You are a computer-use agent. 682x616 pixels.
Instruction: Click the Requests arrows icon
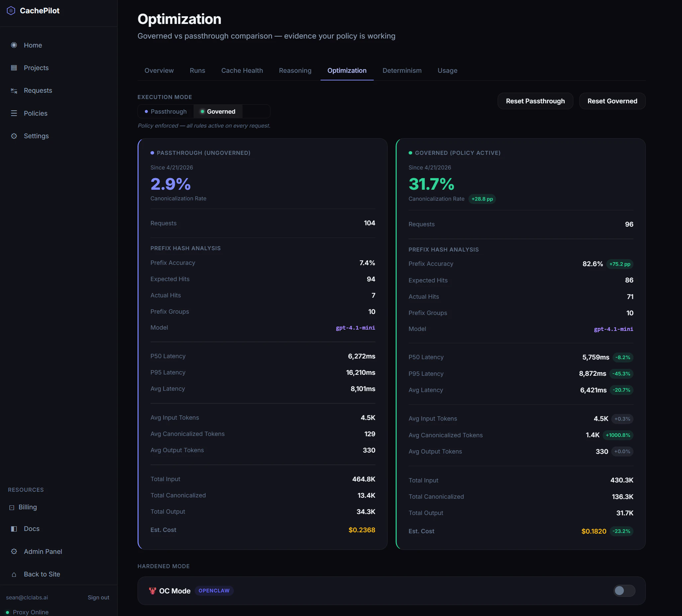(x=14, y=91)
